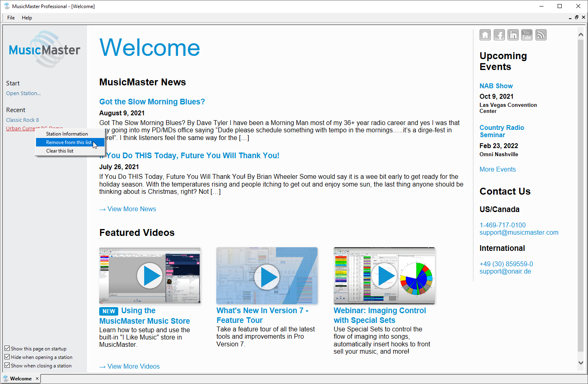The image size is (588, 384).
Task: Open Classic Rock 8 recent station
Action: [23, 120]
